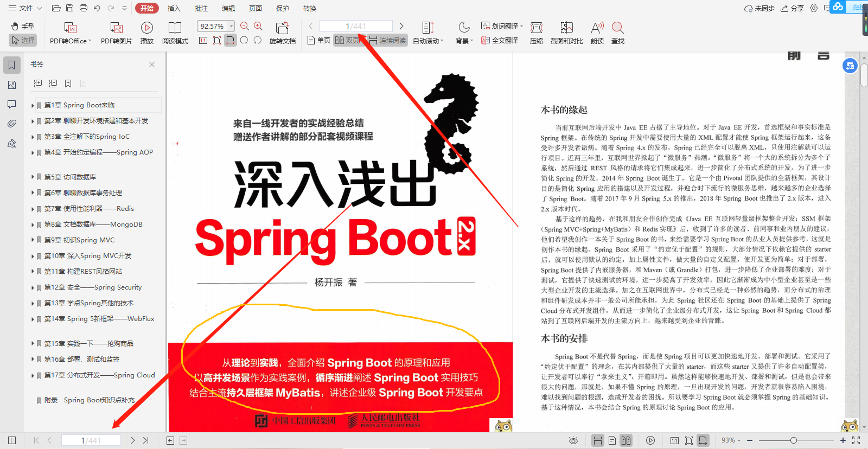Click the ribbon page number field
The height and width of the screenshot is (449, 868).
(x=356, y=26)
